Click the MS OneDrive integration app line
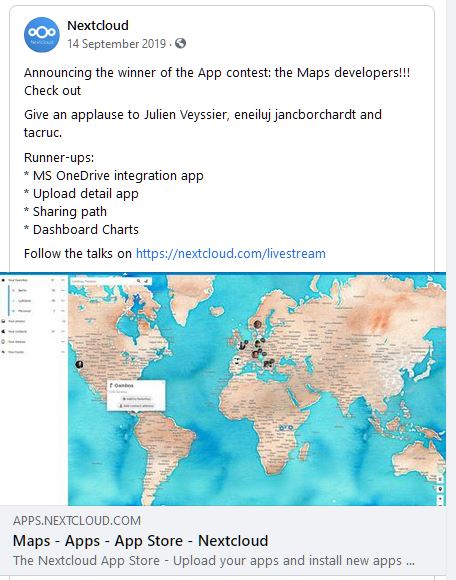 pos(114,176)
